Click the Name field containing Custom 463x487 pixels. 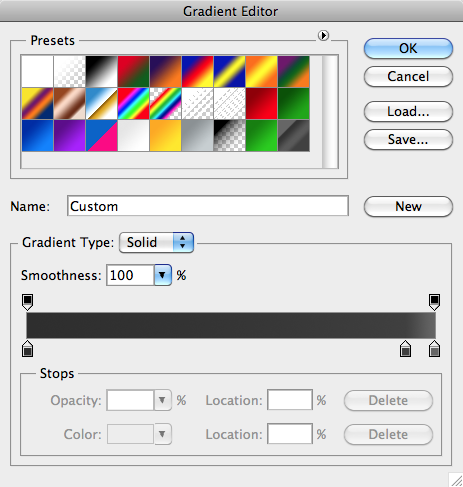[208, 206]
